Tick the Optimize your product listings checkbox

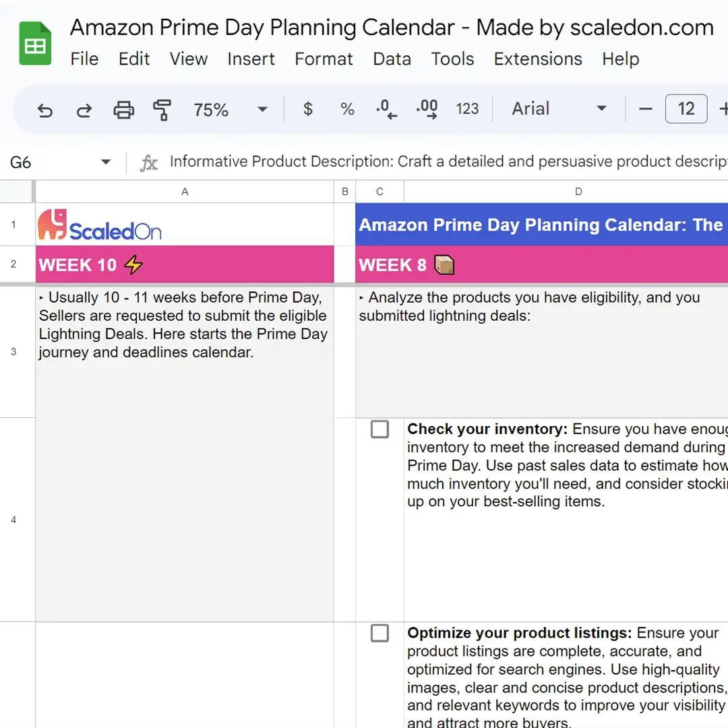(x=380, y=633)
